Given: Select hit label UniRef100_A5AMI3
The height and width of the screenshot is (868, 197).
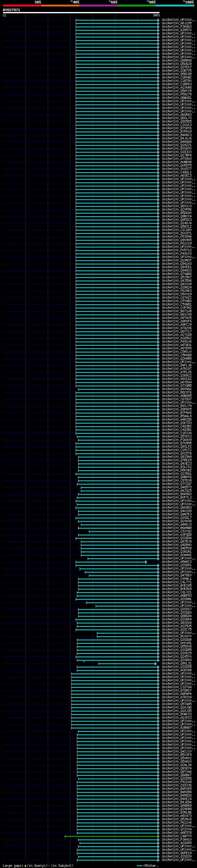Looking at the screenshot, I should (x=177, y=562).
